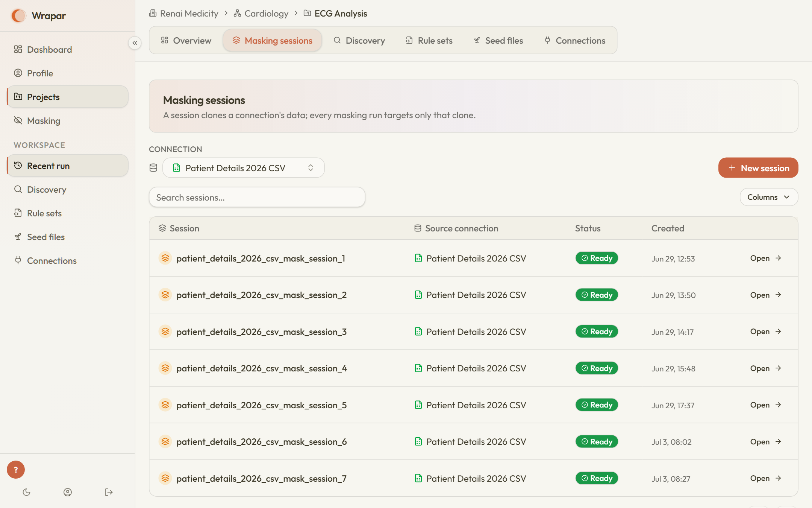Create a New session

(758, 168)
